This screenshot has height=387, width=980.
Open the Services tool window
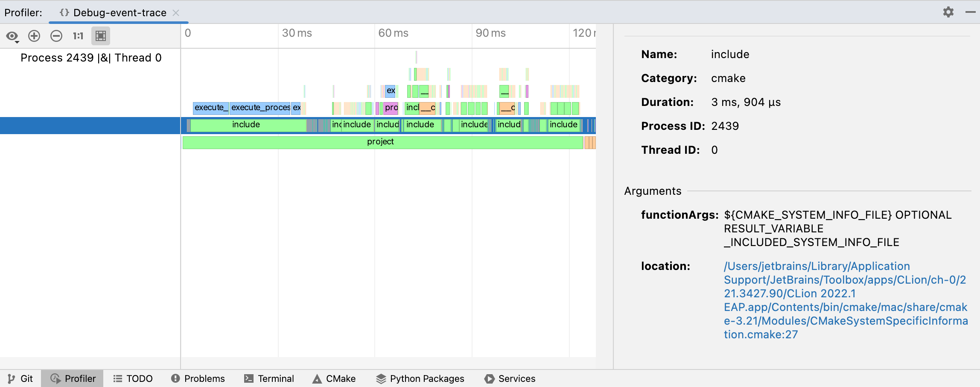pyautogui.click(x=509, y=378)
